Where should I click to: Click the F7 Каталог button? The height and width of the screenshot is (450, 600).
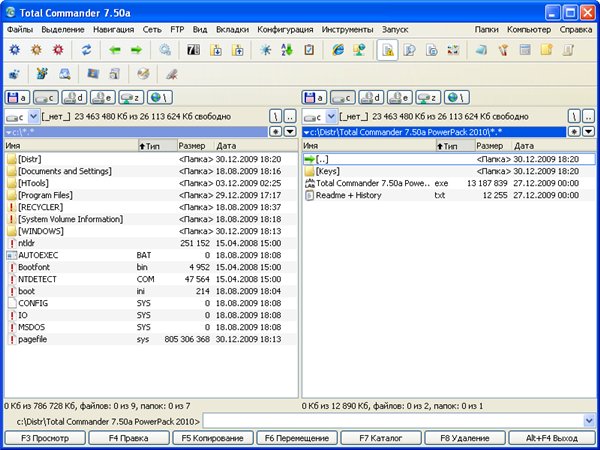click(x=381, y=438)
